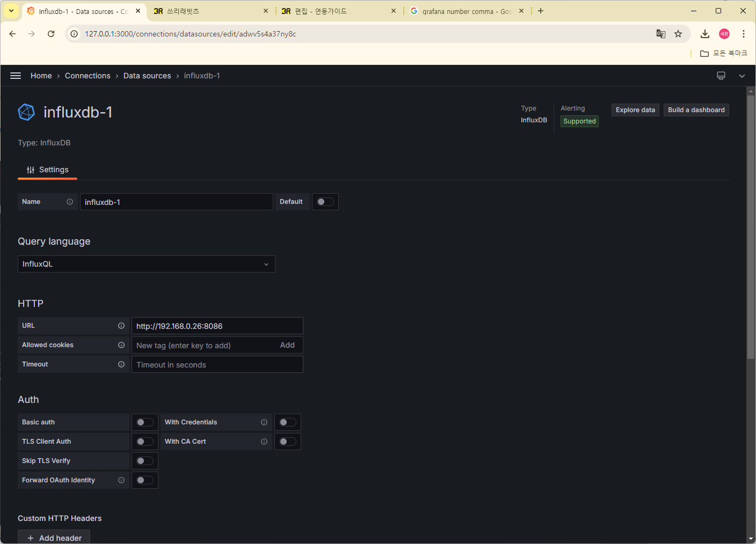
Task: Click the info icon beside Name
Action: pyautogui.click(x=70, y=202)
